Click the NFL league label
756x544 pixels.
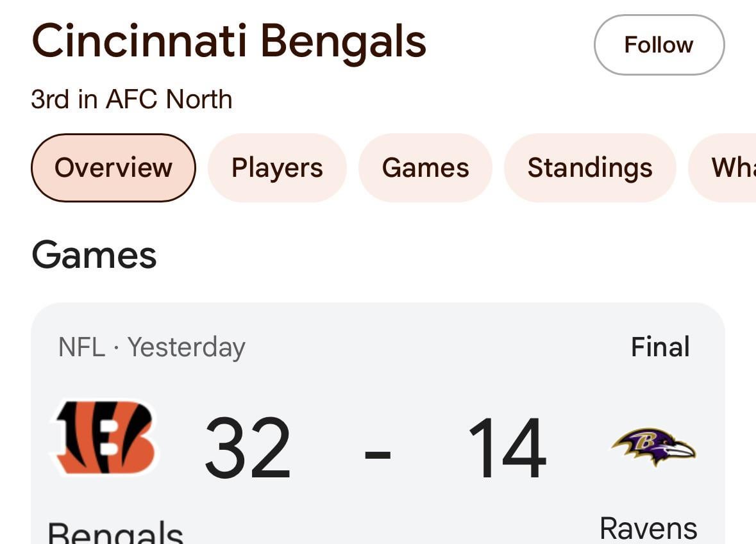81,347
